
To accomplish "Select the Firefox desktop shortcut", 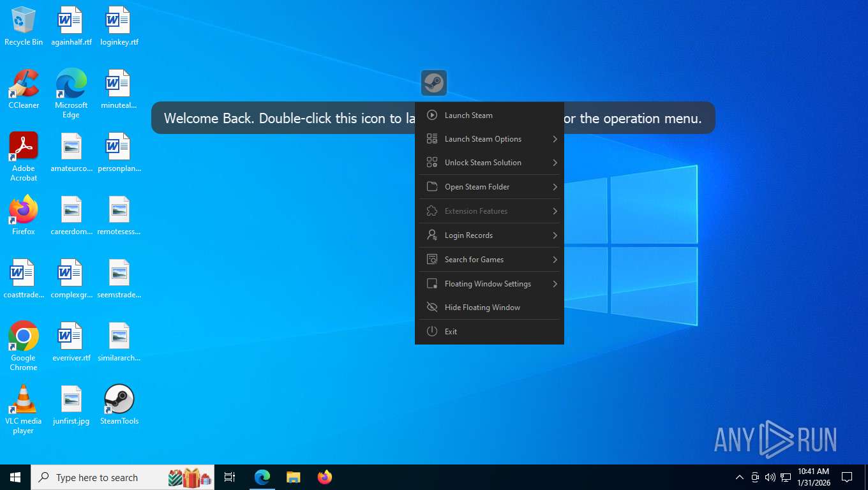I will 24,216.
